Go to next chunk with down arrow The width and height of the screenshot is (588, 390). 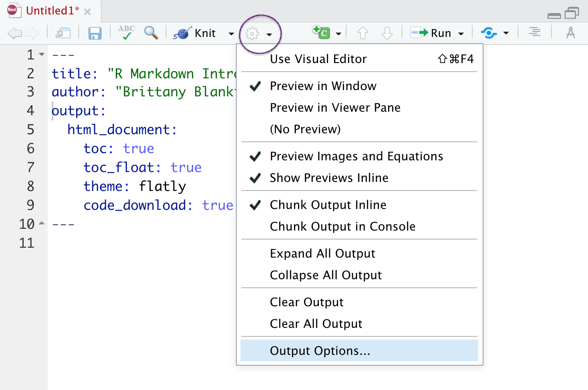[387, 33]
